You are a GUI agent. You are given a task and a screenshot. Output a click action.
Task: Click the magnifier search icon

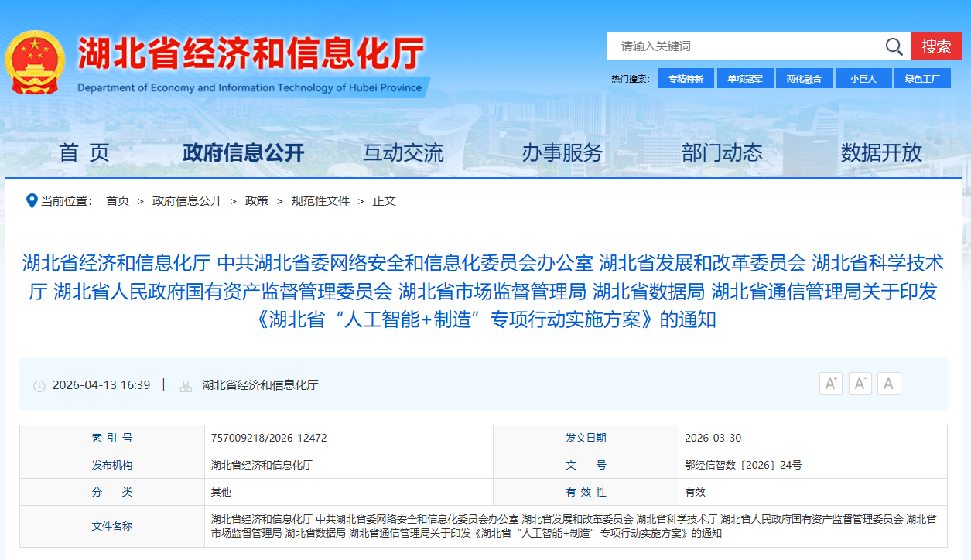point(894,46)
